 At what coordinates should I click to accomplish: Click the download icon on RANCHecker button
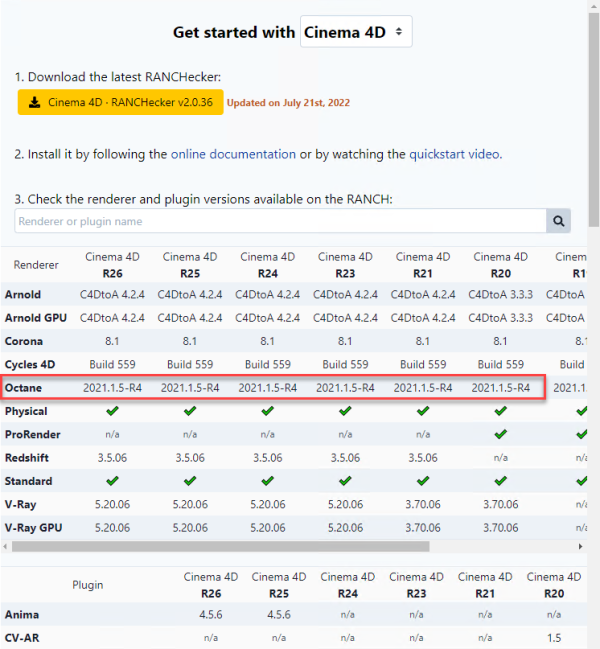tap(34, 102)
